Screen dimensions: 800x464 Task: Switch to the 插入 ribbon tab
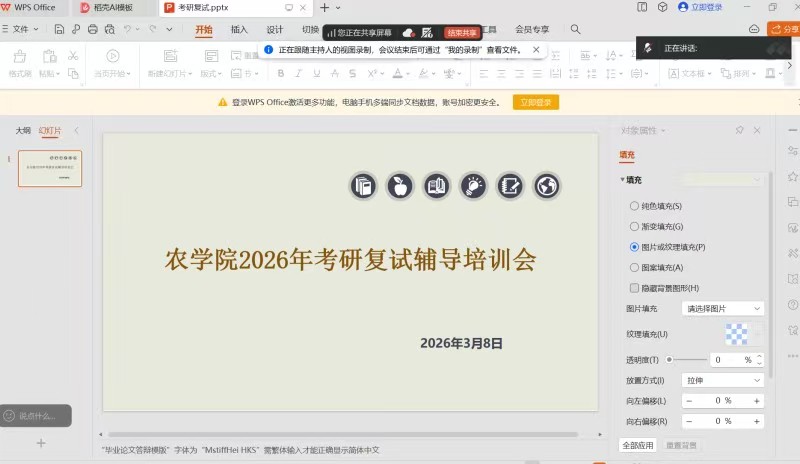click(239, 30)
